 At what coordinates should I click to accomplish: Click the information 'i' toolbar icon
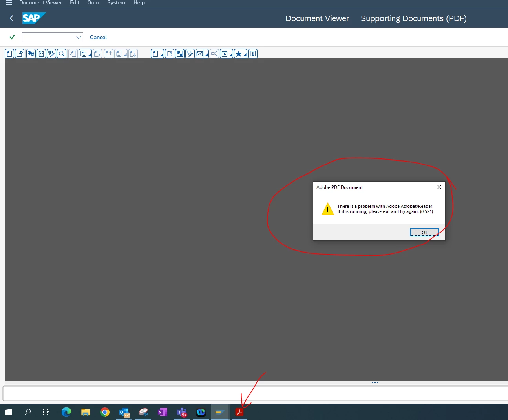253,54
